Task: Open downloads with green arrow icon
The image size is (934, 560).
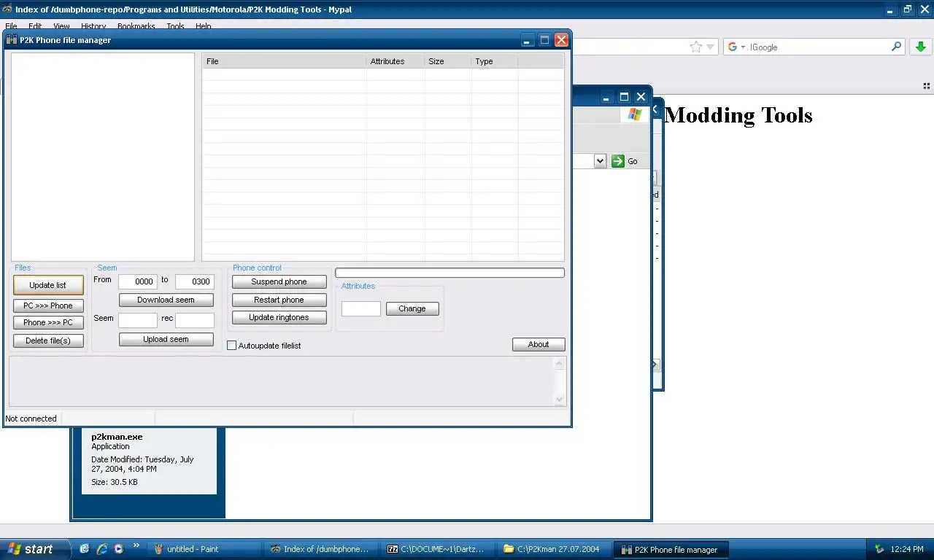Action: pyautogui.click(x=920, y=47)
